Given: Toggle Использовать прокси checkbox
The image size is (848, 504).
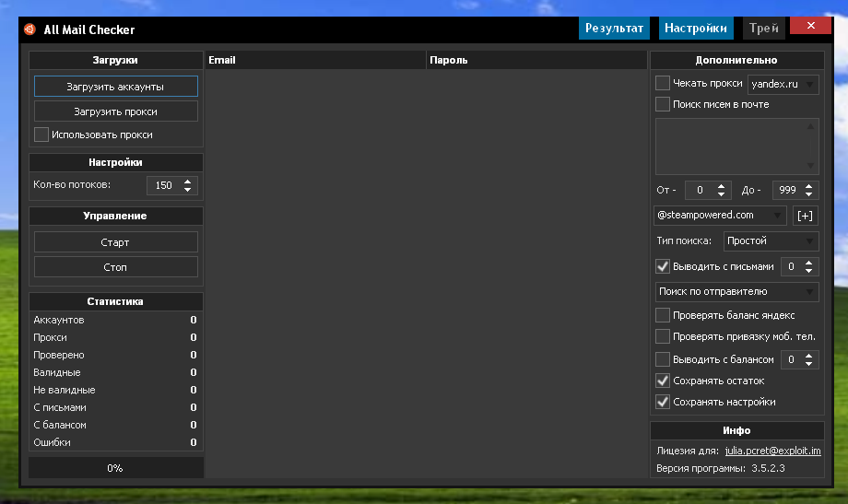Looking at the screenshot, I should click(x=41, y=135).
